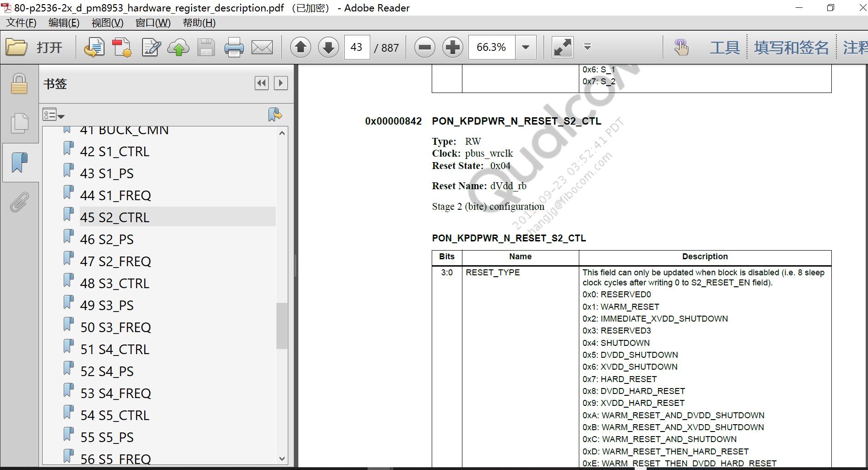
Task: Click the fit page expand icon
Action: [x=562, y=47]
